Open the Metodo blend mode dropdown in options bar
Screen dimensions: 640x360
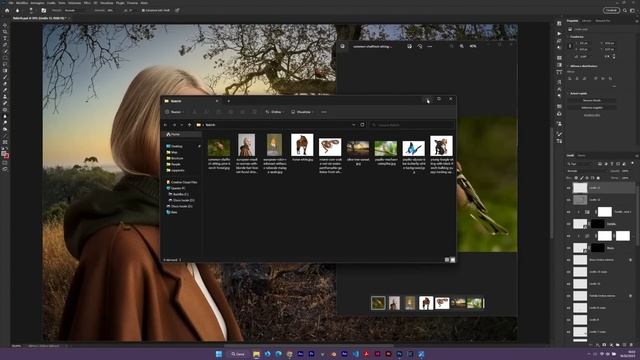(x=77, y=10)
